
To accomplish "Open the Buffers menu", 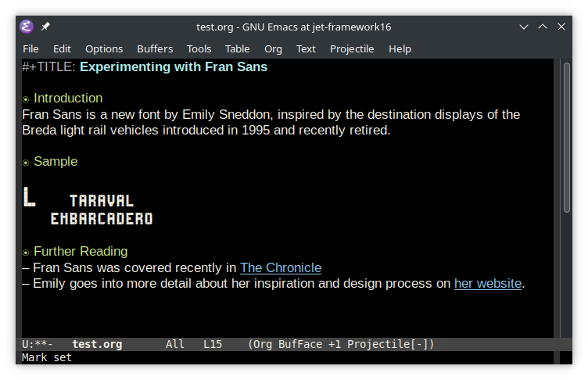I will point(155,48).
